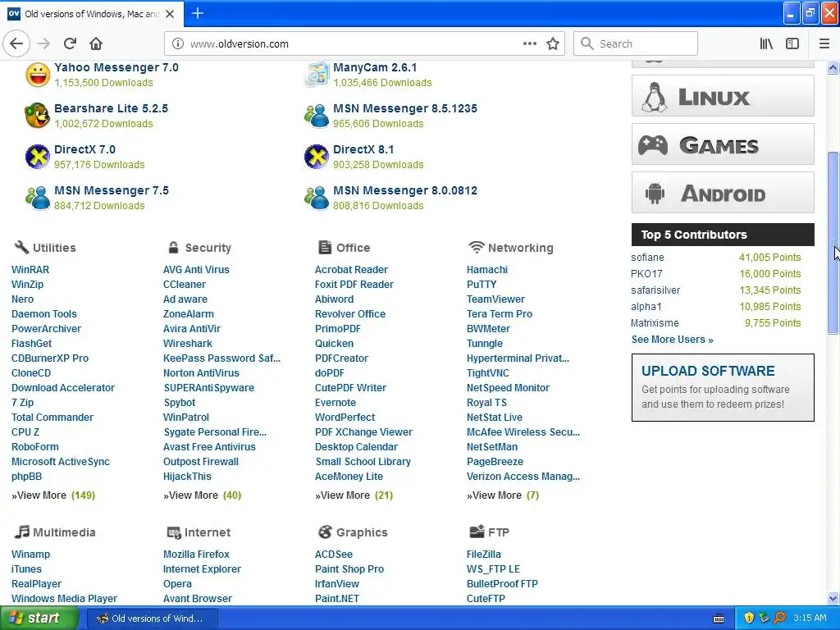This screenshot has height=630, width=840.
Task: Click the Networking wifi icon
Action: click(477, 247)
